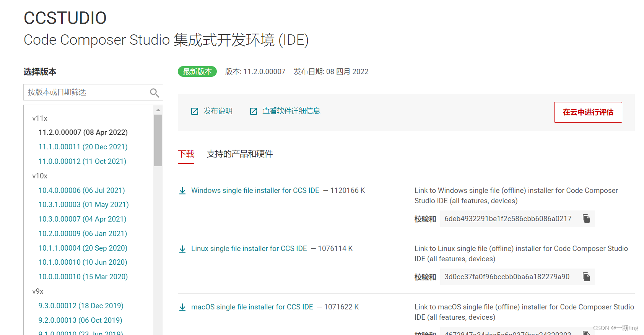
Task: Select version 11.0.0.00012 (11 Oct 2021)
Action: (x=82, y=161)
